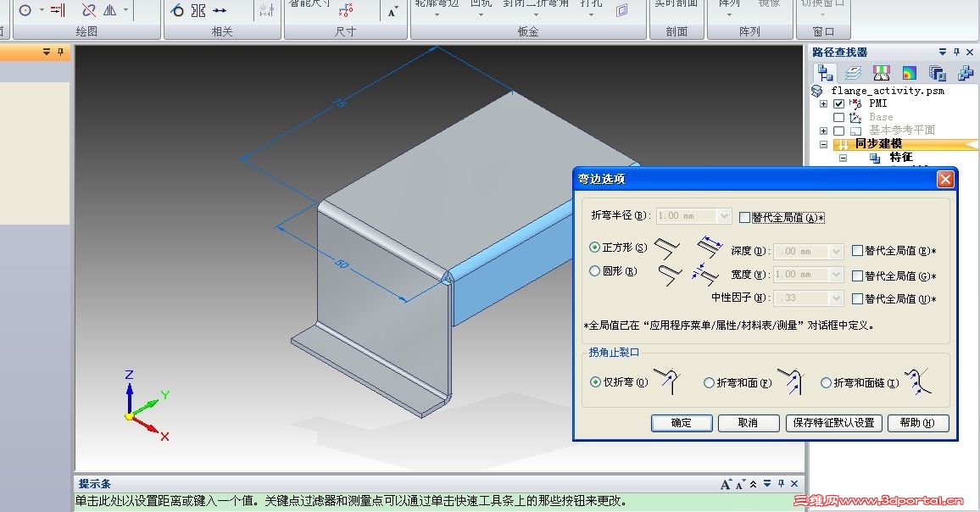
Task: Open the 阵列 dropdown arrow
Action: [x=729, y=14]
